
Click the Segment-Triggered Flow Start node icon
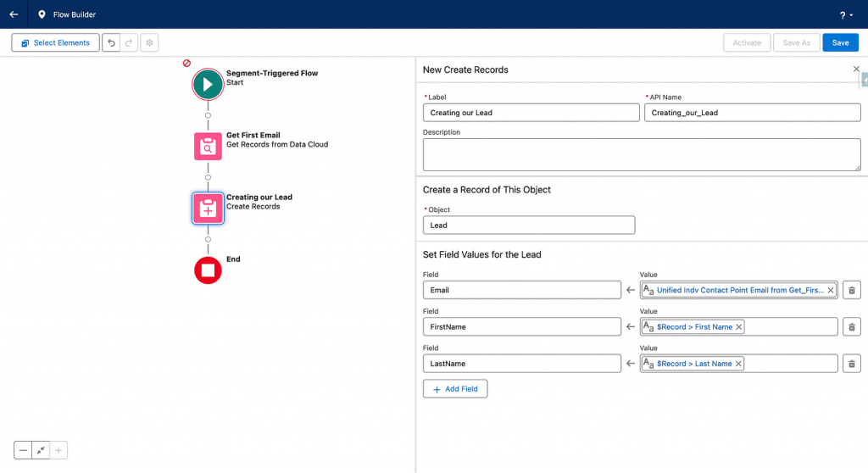(208, 85)
